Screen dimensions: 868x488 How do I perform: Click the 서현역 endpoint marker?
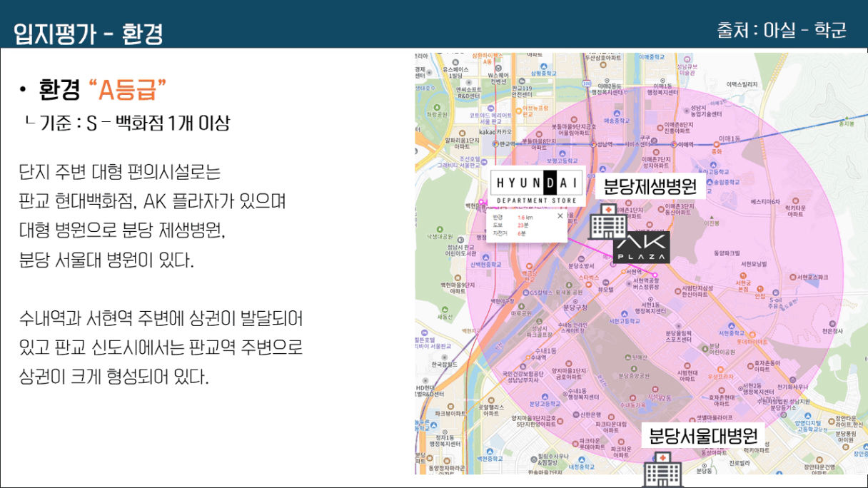pos(655,275)
